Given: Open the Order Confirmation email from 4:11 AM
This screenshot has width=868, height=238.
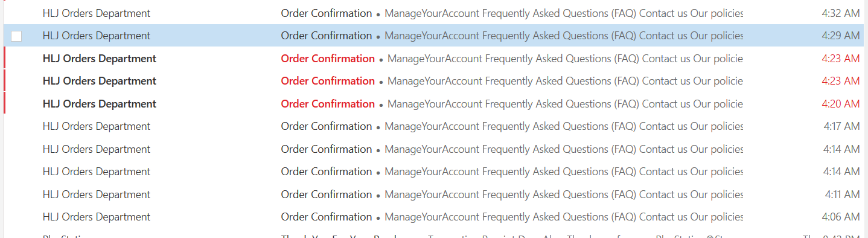Looking at the screenshot, I should pos(433,195).
